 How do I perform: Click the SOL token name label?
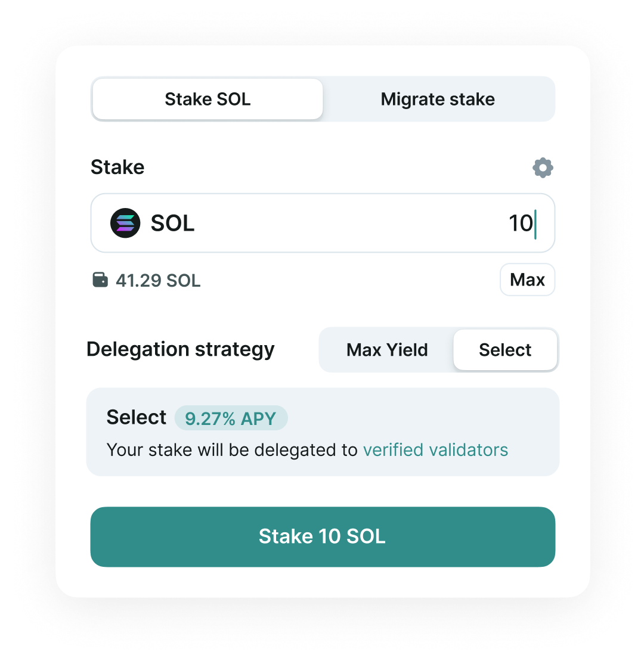[172, 224]
